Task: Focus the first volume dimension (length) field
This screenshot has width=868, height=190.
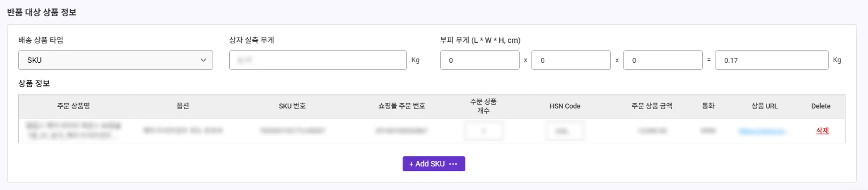Action: (x=479, y=60)
